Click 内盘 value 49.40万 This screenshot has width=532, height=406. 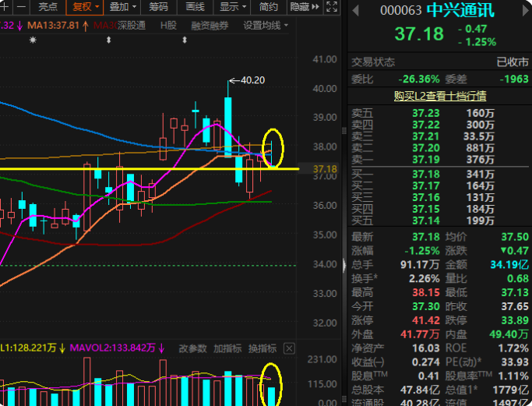point(509,334)
